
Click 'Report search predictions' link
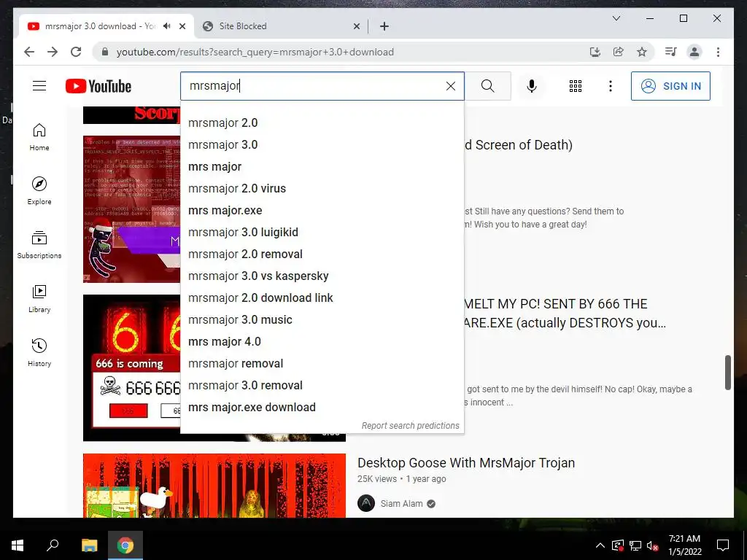[410, 426]
